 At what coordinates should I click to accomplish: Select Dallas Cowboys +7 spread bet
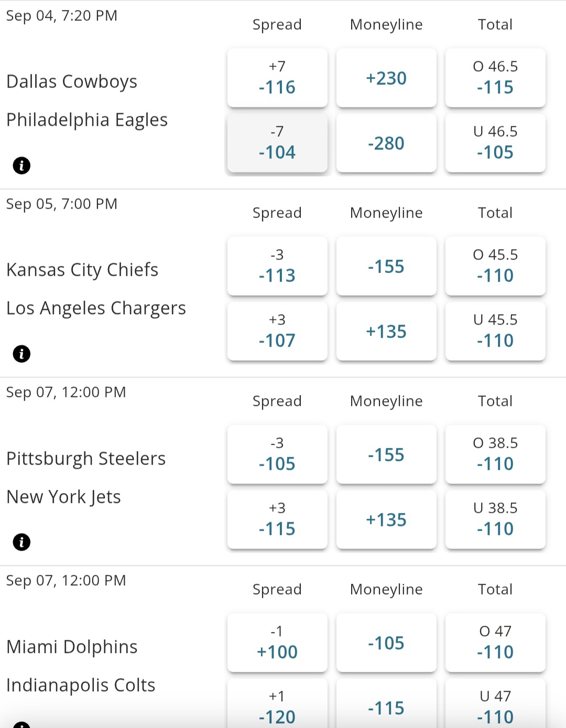277,78
